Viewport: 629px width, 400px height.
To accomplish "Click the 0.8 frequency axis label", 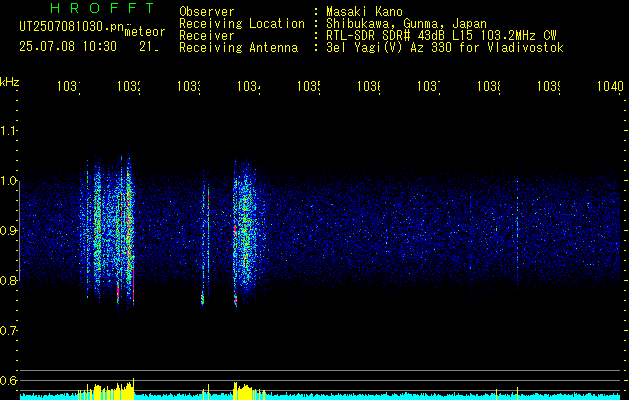I will (8, 280).
